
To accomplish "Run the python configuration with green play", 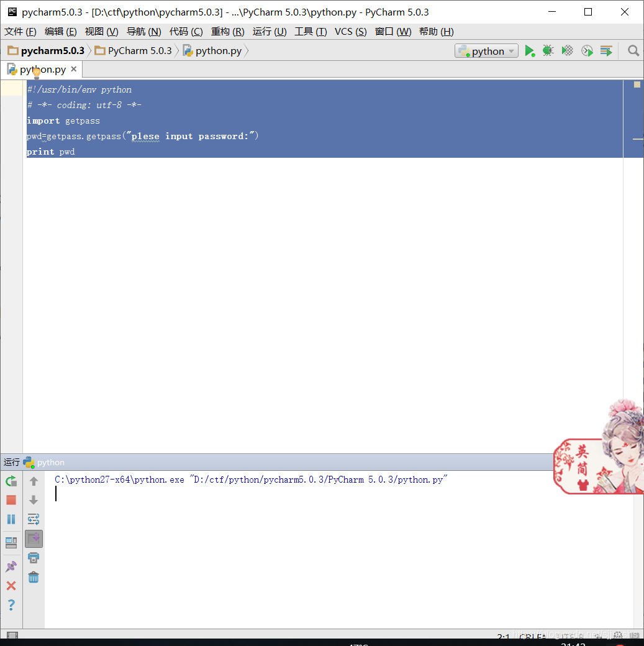I will pyautogui.click(x=530, y=51).
